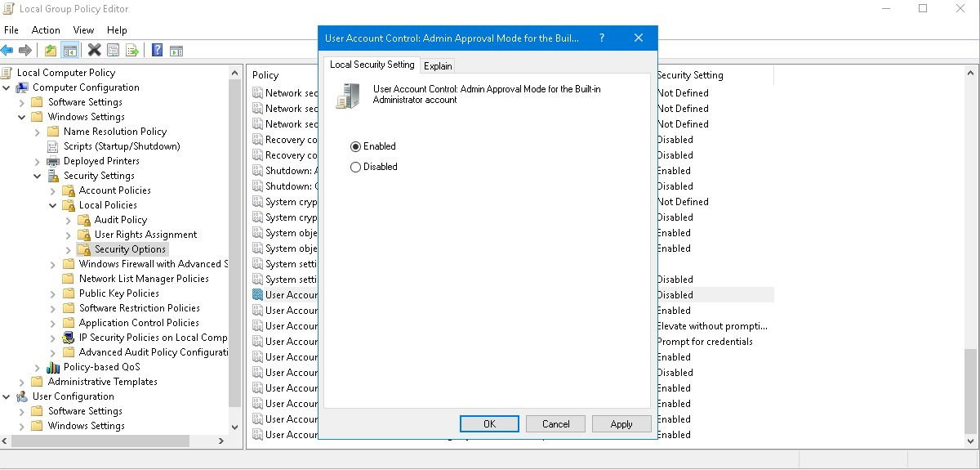
Task: Switch to the Explain tab
Action: coord(438,66)
